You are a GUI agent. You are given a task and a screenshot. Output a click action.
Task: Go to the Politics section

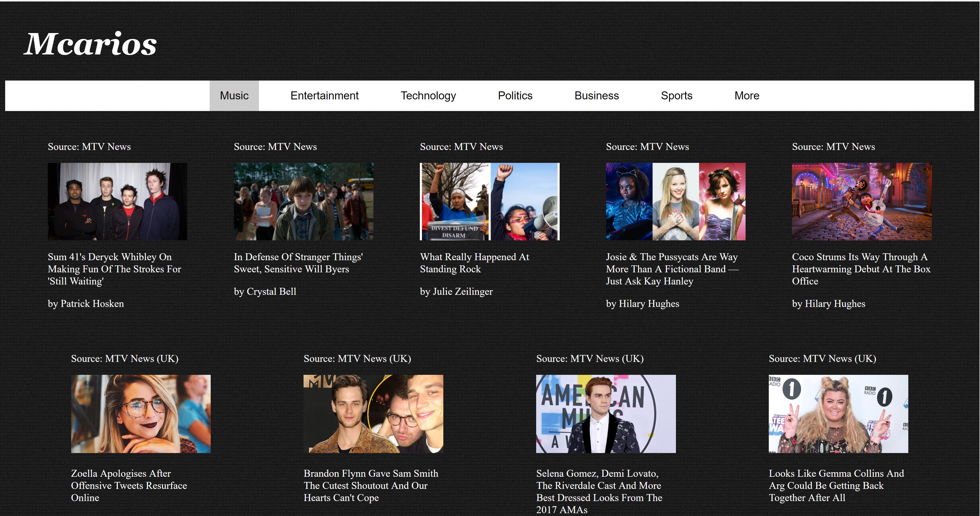[515, 96]
